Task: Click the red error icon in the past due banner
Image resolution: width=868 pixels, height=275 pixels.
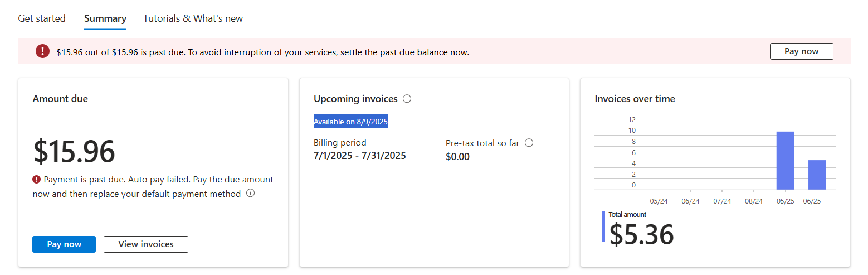Action: (43, 51)
